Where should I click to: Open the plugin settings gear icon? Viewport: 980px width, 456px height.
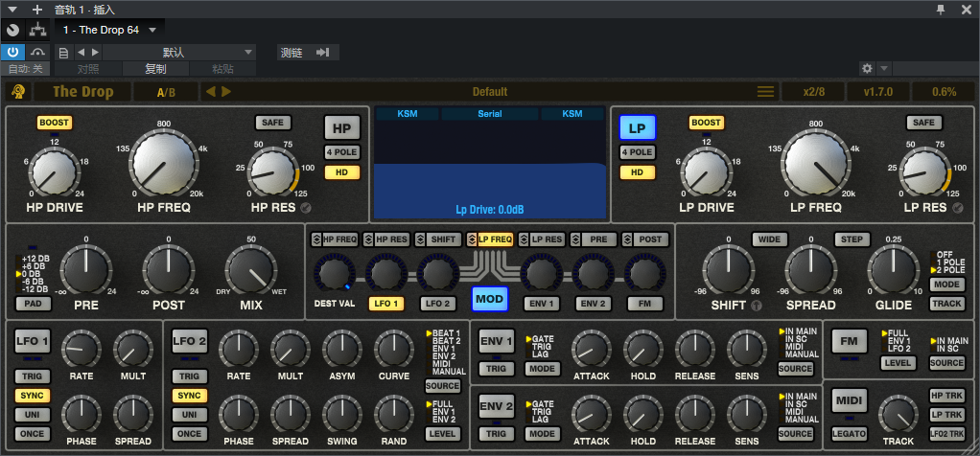[866, 68]
